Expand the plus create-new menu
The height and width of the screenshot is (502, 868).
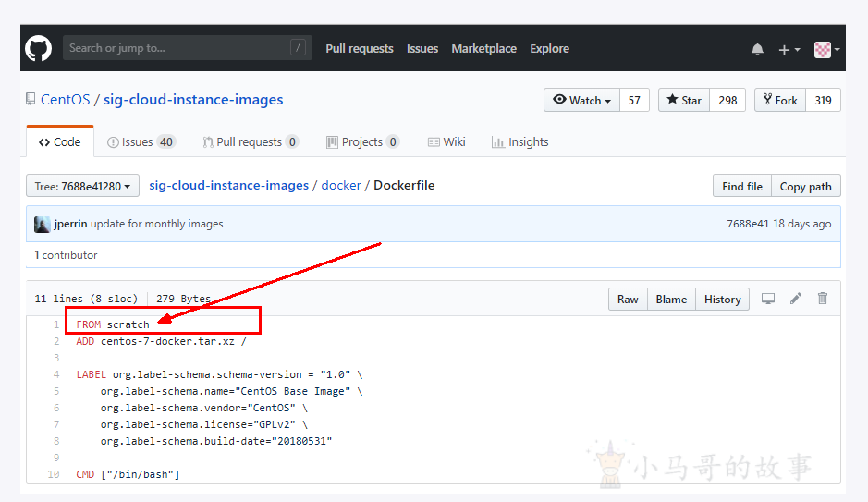(789, 50)
